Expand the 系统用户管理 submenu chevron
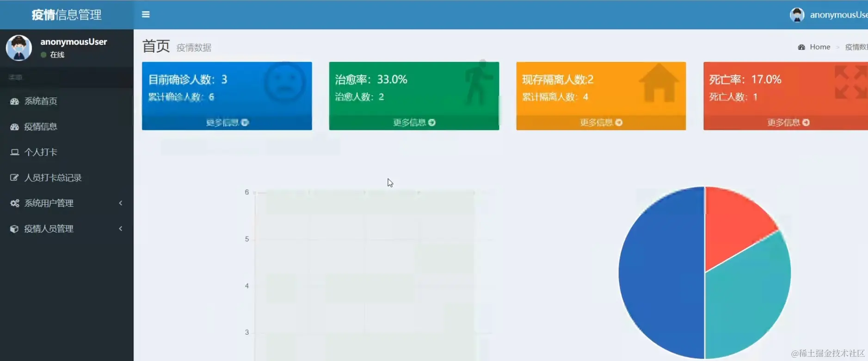This screenshot has height=361, width=868. tap(121, 203)
